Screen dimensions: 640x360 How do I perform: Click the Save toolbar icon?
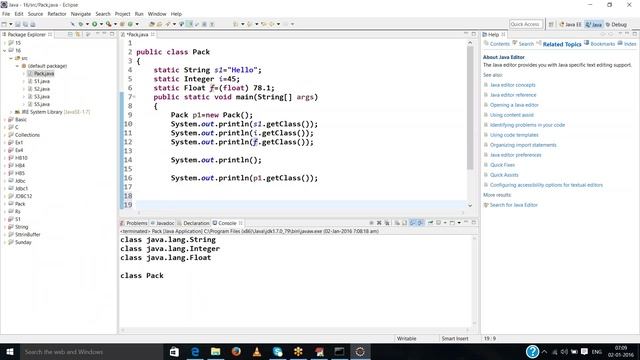[18, 24]
